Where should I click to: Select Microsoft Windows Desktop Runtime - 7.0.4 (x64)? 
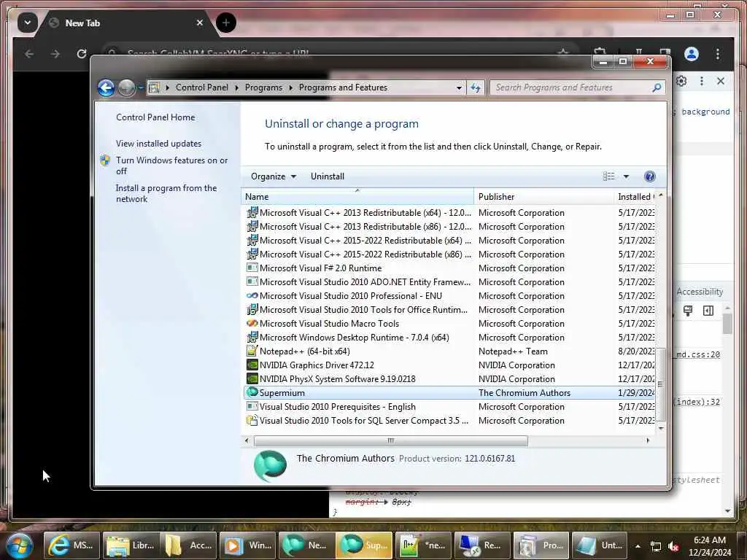[449, 337]
